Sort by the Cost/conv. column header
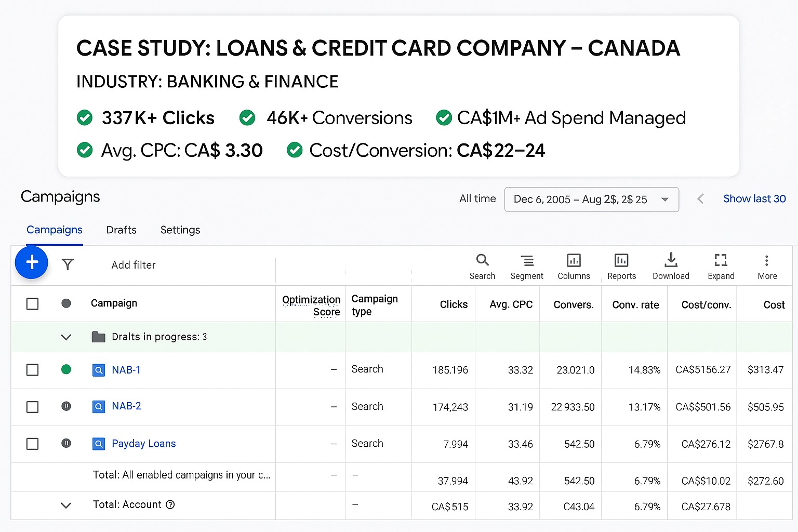 (x=707, y=305)
